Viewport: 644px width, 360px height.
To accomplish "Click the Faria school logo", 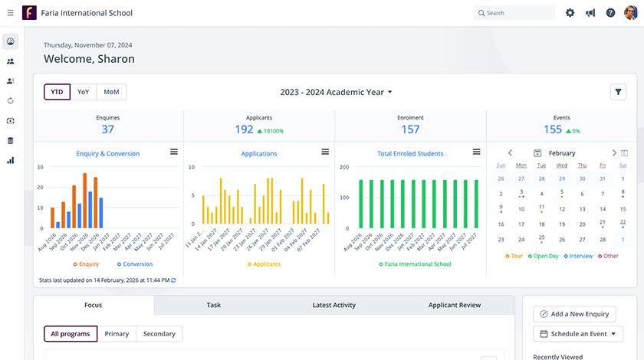I will (29, 13).
